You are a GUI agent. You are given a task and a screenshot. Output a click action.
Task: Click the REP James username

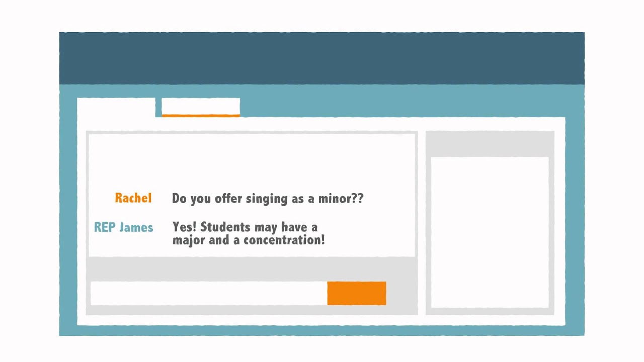[123, 227]
